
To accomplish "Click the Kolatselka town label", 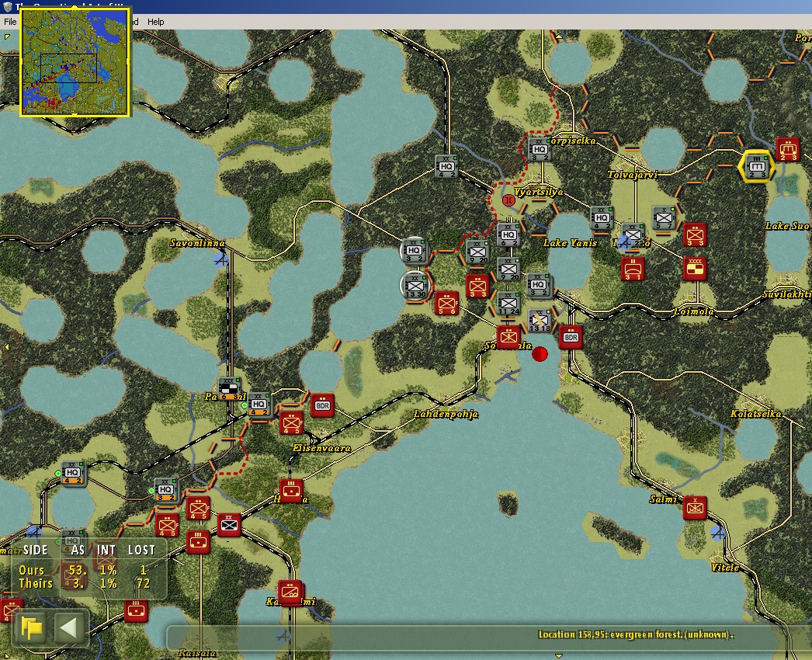I will (x=756, y=413).
